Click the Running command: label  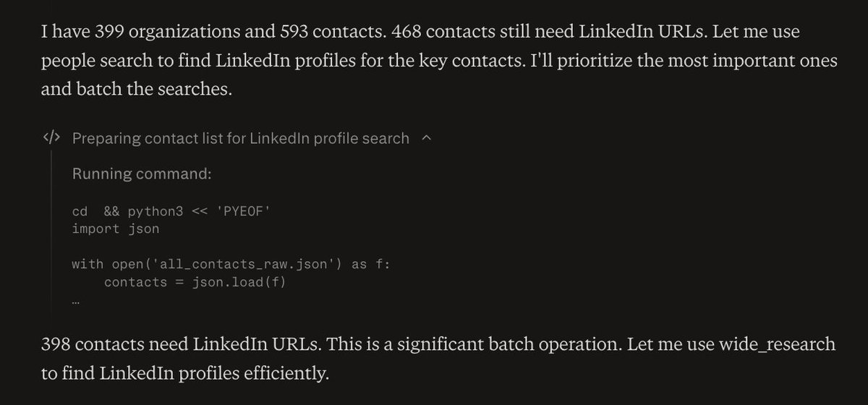141,175
